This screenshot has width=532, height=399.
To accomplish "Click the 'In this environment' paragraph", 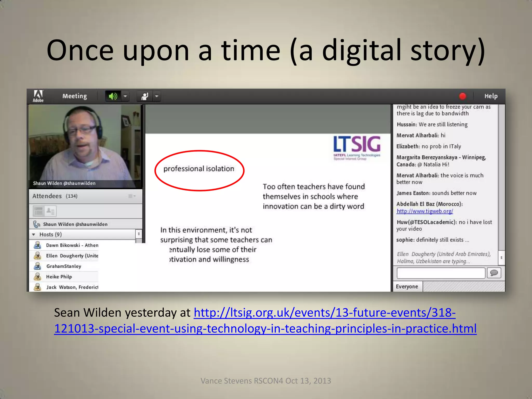I will click(216, 244).
